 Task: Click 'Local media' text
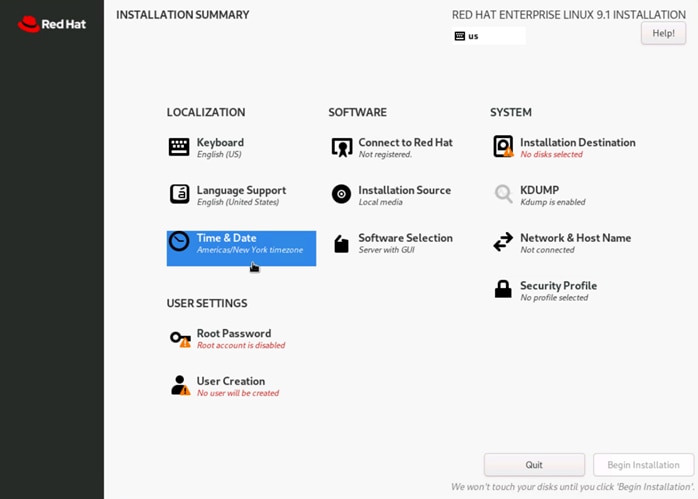[x=381, y=202]
